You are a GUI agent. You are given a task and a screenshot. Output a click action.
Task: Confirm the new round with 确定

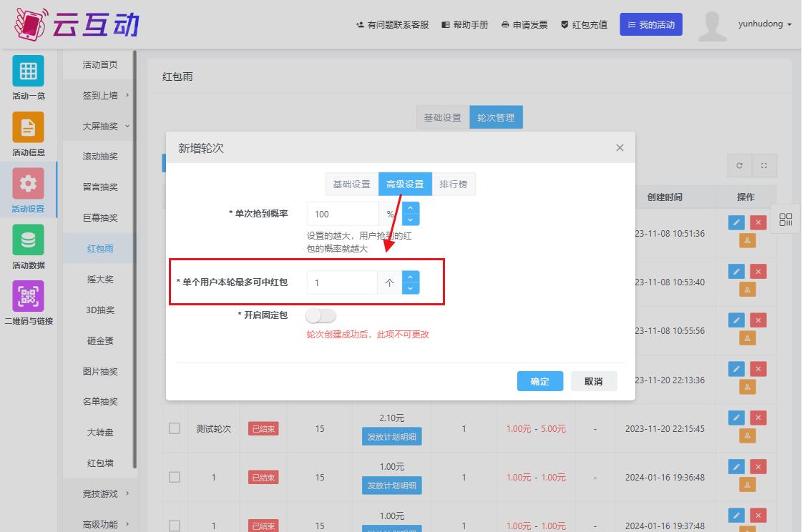(540, 381)
